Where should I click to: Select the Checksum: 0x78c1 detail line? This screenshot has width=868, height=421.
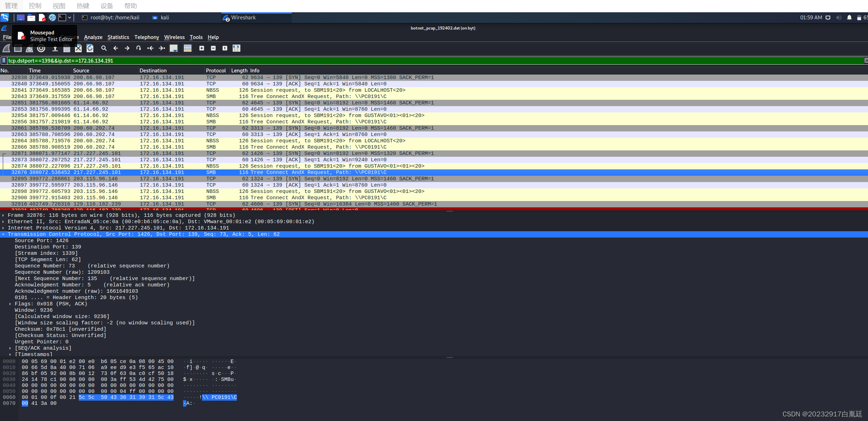(60, 329)
